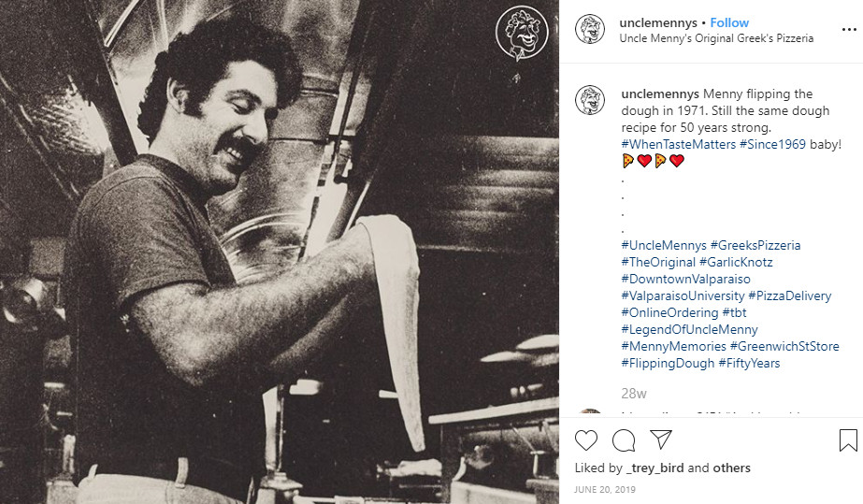Image resolution: width=863 pixels, height=504 pixels.
Task: Open the three-dot more options menu
Action: click(849, 30)
